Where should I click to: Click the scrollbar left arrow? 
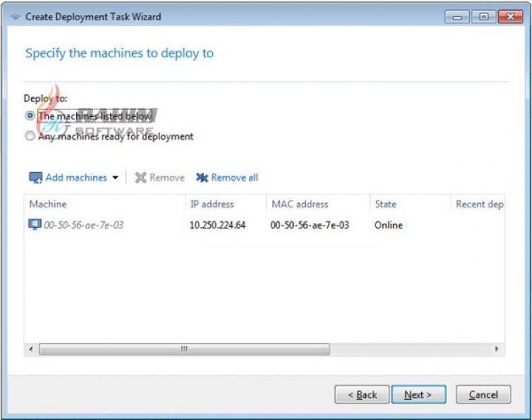coord(31,349)
